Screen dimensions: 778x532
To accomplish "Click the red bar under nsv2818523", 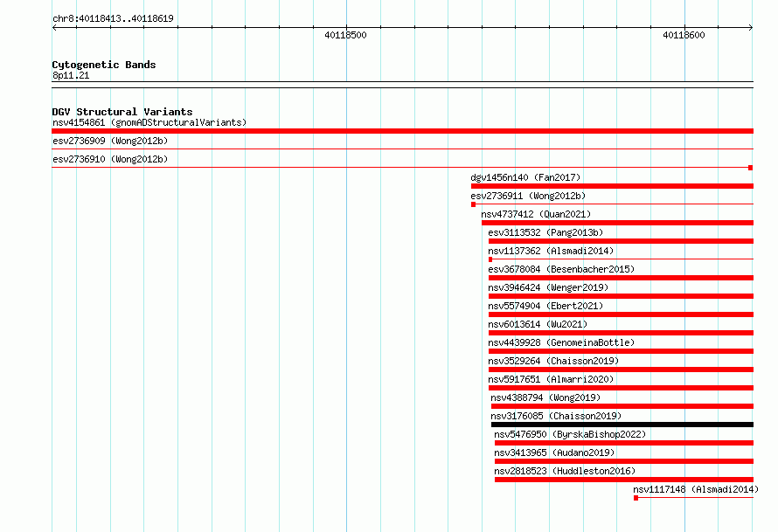I will [624, 480].
